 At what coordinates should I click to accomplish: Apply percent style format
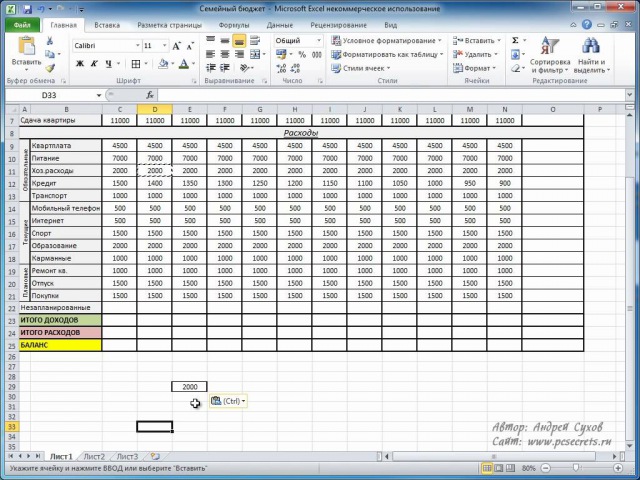coord(302,54)
